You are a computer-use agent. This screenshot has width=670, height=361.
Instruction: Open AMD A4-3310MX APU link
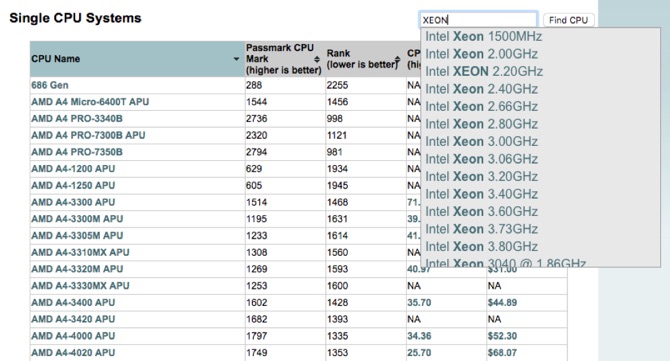[80, 252]
